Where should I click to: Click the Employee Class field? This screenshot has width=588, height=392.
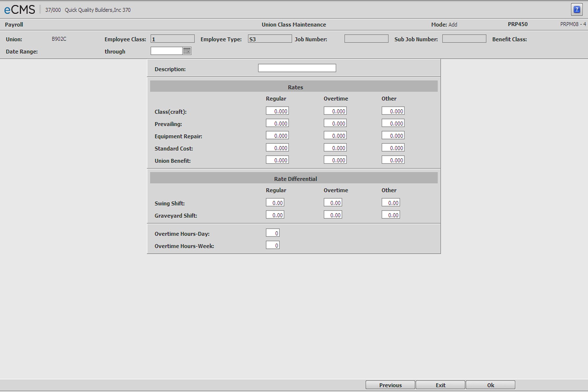172,39
